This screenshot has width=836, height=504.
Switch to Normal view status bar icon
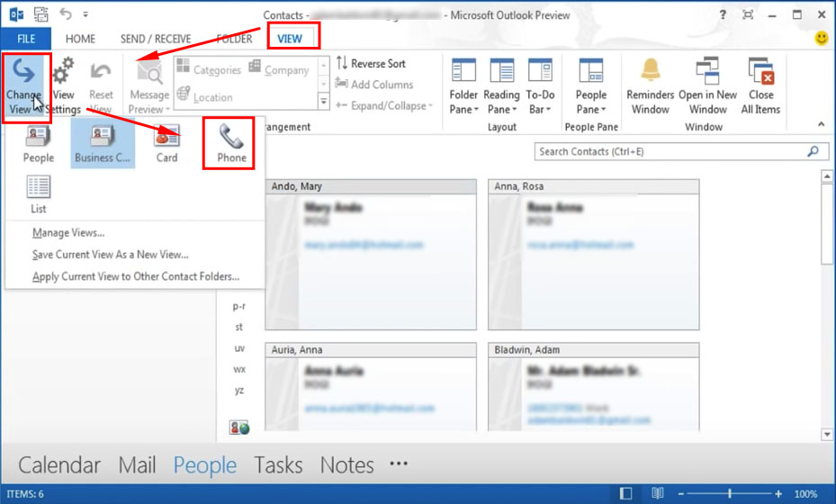tap(626, 494)
